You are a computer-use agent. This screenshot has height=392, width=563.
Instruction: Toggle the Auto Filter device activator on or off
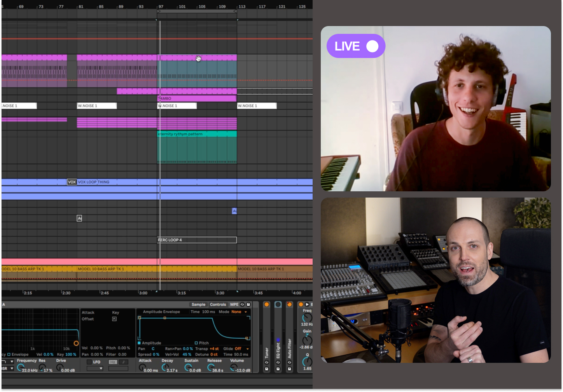click(289, 304)
